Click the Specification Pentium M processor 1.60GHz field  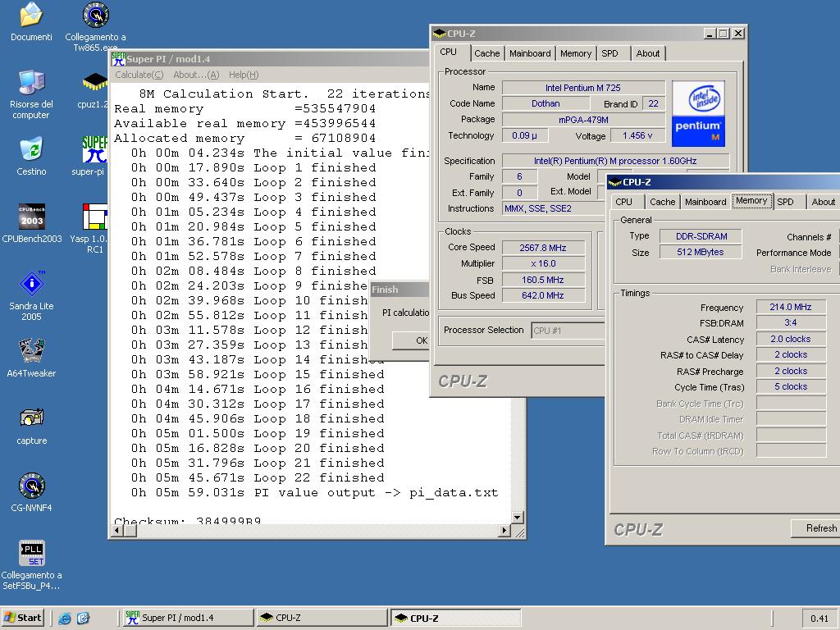pyautogui.click(x=615, y=161)
